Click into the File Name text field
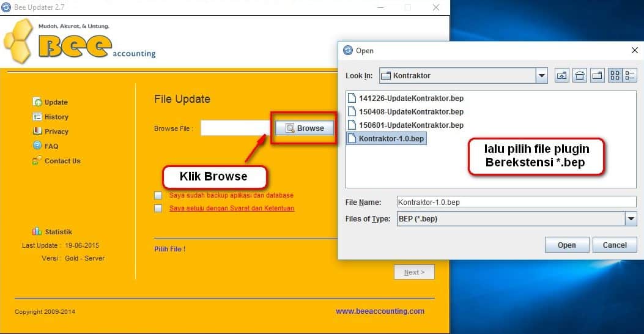 pos(516,202)
